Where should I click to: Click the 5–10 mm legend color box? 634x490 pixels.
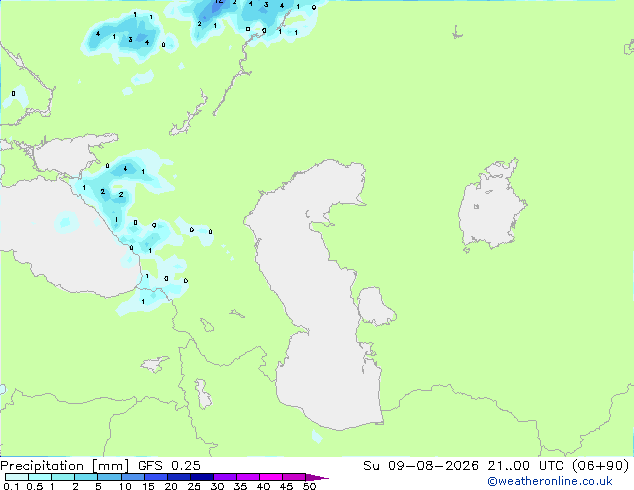point(109,477)
